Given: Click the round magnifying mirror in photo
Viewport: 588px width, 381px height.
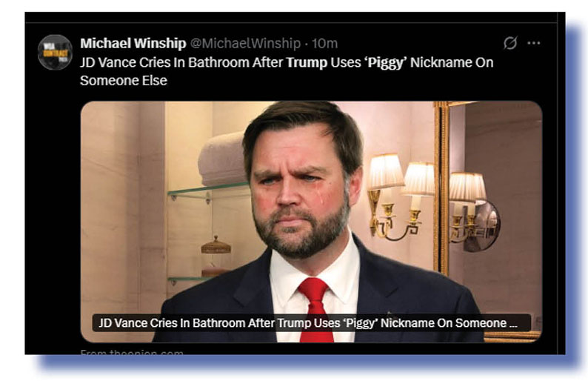Looking at the screenshot, I should coord(484,226).
